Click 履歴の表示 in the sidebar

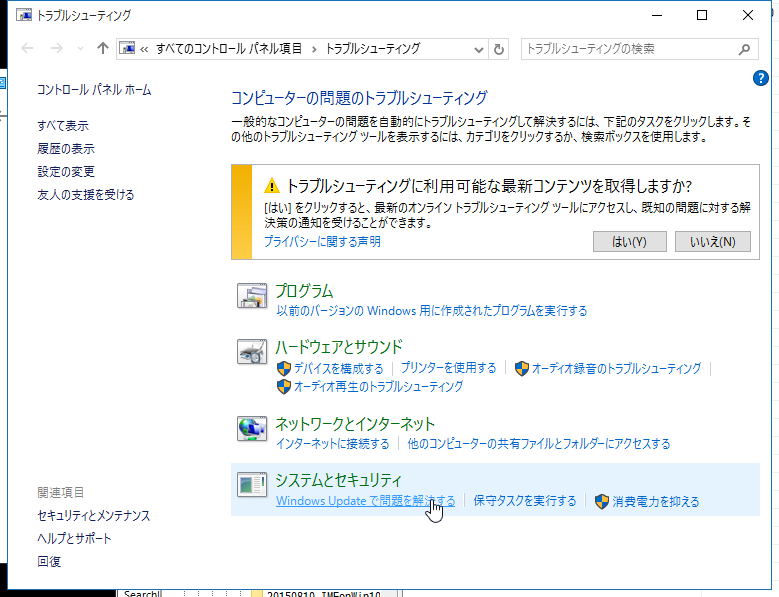pos(66,149)
